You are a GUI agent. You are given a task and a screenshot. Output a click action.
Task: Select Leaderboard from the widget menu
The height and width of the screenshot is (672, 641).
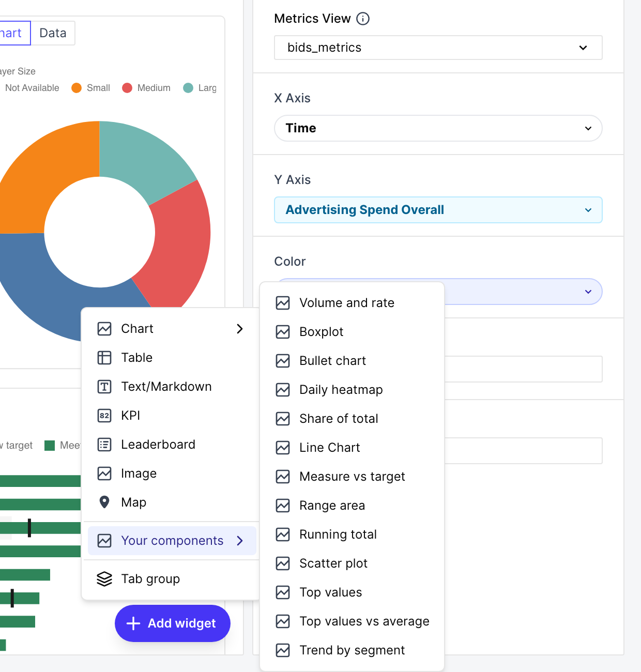coord(171,445)
